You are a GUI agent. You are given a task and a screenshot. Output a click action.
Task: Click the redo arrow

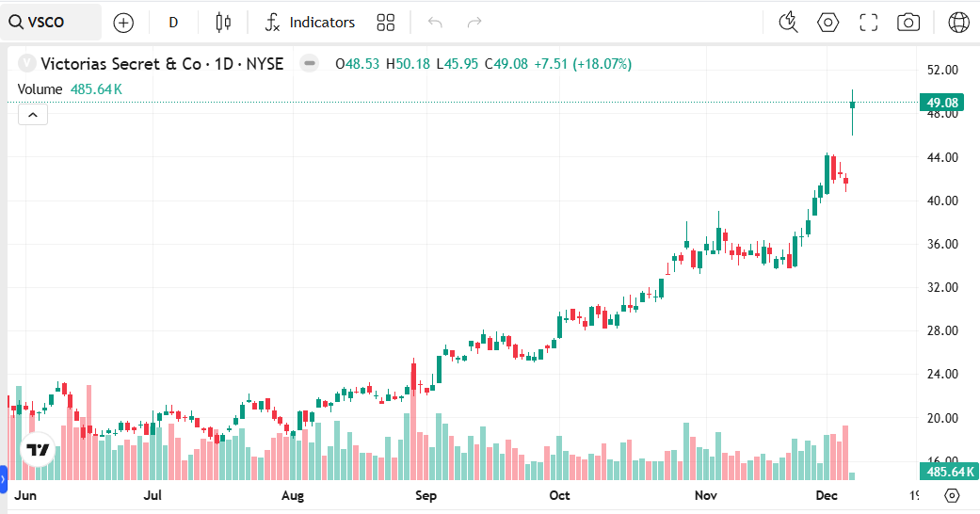(474, 24)
